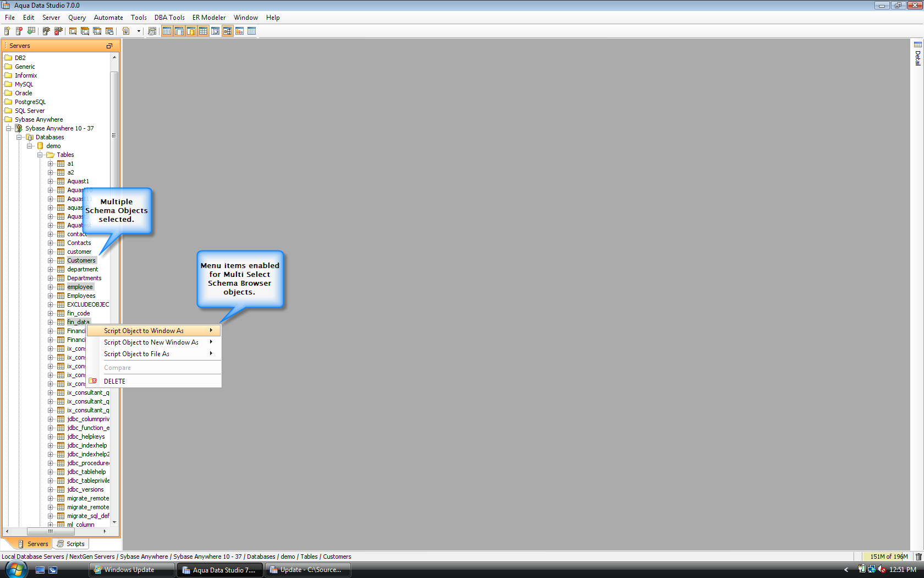Click the muted volume tray icon
Image resolution: width=924 pixels, height=578 pixels.
[x=882, y=570]
